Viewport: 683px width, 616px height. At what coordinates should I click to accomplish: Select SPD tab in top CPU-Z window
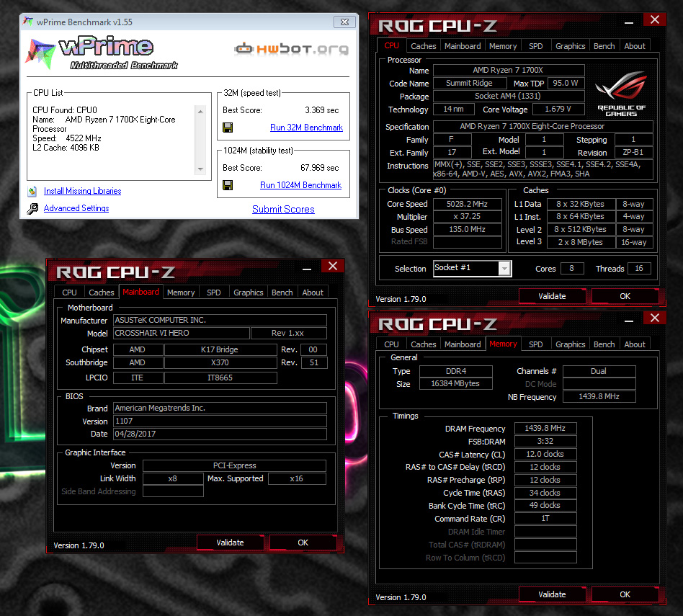pos(536,46)
